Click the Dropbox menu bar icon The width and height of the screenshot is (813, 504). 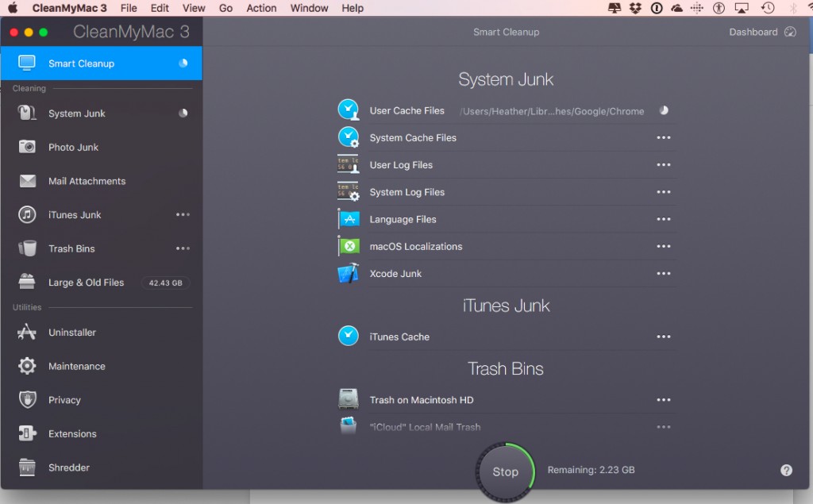coord(635,8)
